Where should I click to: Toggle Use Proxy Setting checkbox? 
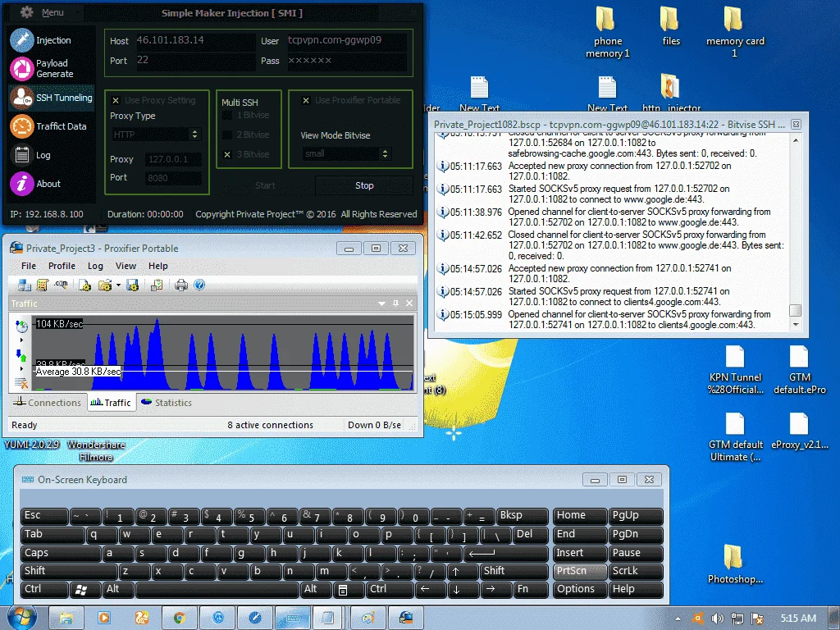coord(115,100)
